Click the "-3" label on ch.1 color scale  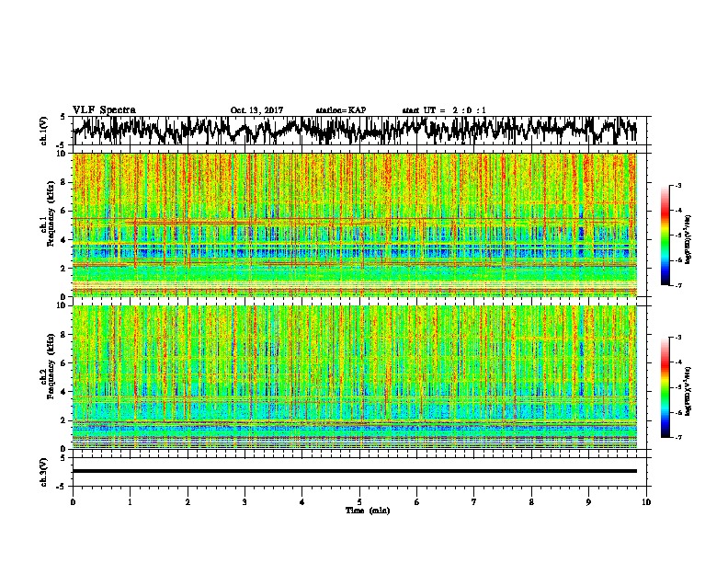pos(678,185)
